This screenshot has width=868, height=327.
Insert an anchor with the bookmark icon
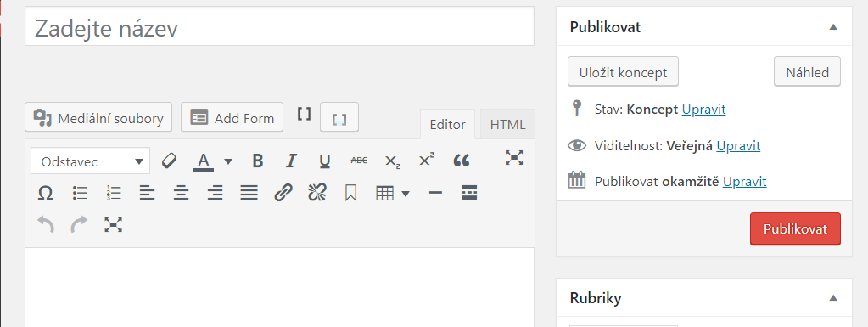point(350,193)
